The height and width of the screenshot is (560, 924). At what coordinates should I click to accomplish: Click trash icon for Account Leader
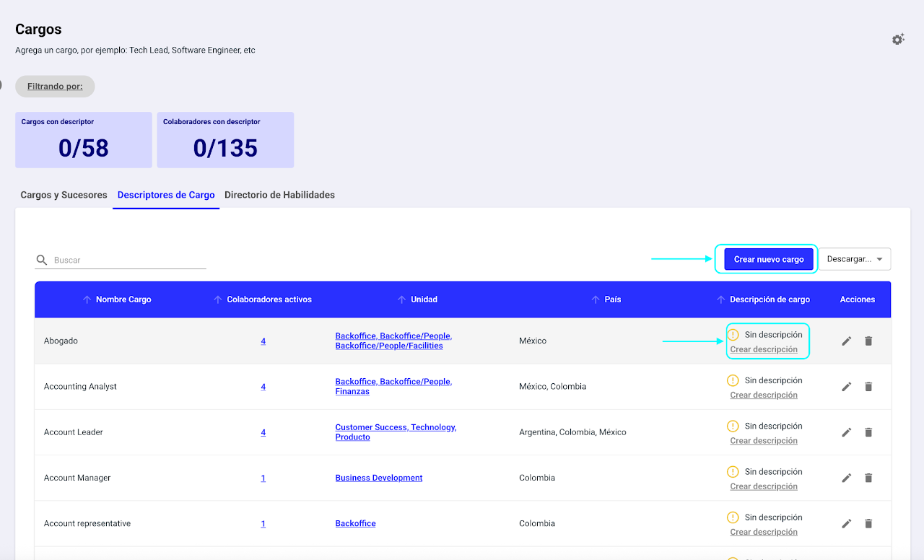tap(868, 432)
